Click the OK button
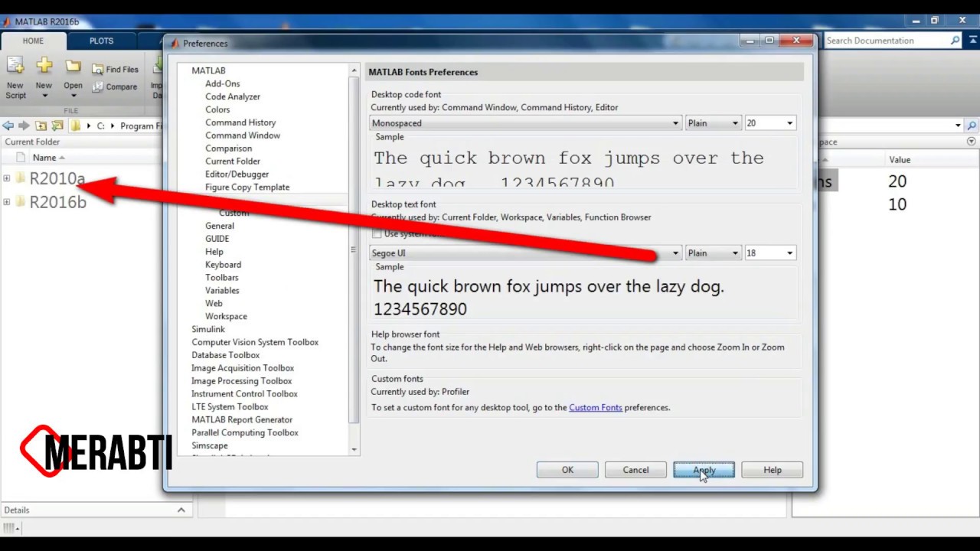Screen dimensions: 980x551 [x=567, y=470]
